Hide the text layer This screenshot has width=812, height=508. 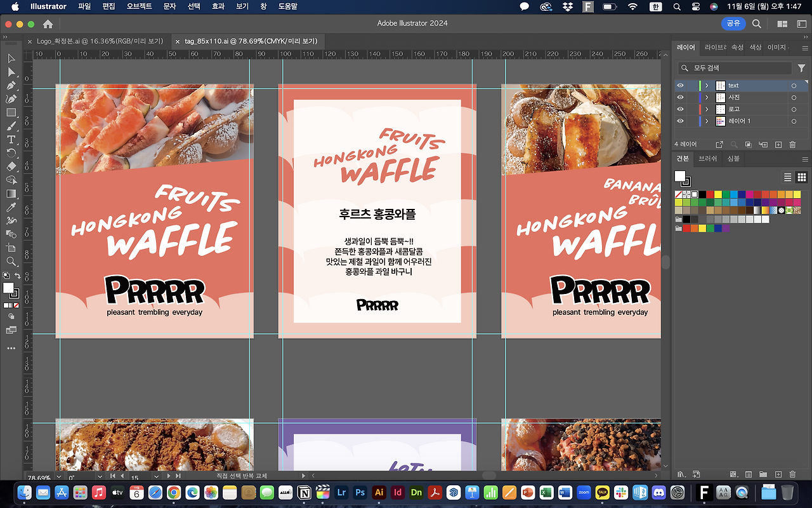[680, 86]
